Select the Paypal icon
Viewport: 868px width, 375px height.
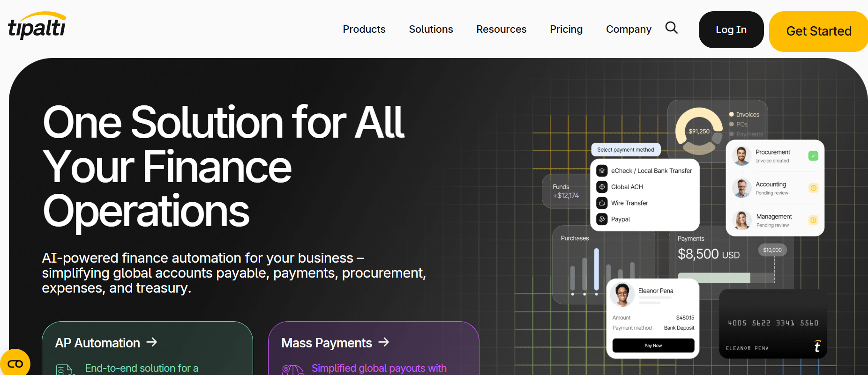pyautogui.click(x=602, y=219)
